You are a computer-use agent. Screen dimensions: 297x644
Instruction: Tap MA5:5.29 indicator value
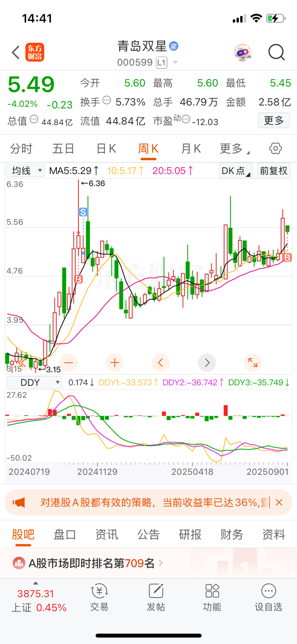tap(74, 171)
